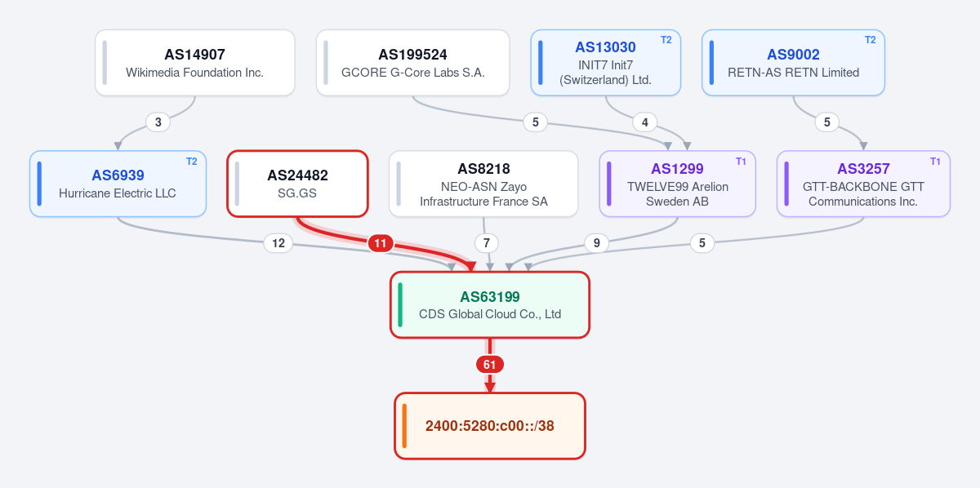
Task: Click the AS1299 TWELVE99 Arelion node
Action: (x=677, y=184)
